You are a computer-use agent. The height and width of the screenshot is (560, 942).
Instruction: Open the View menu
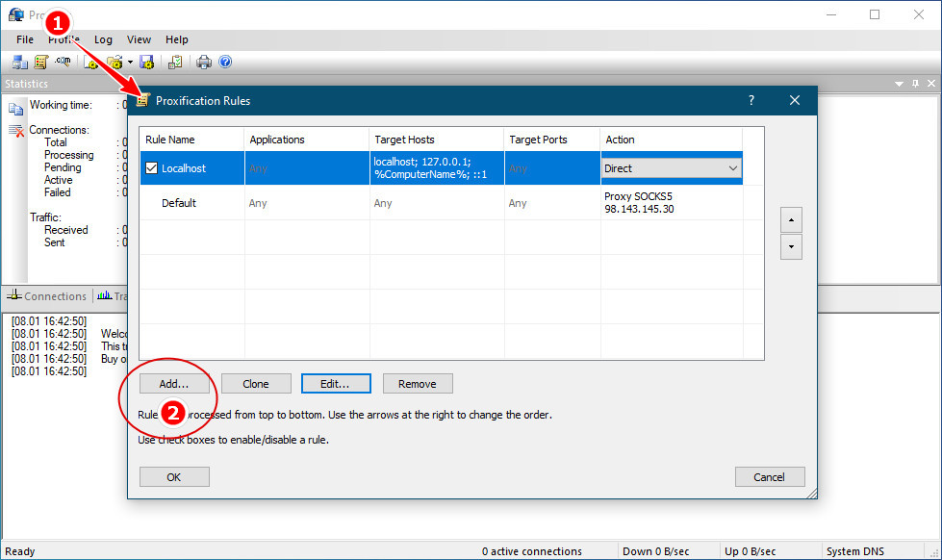coord(139,39)
